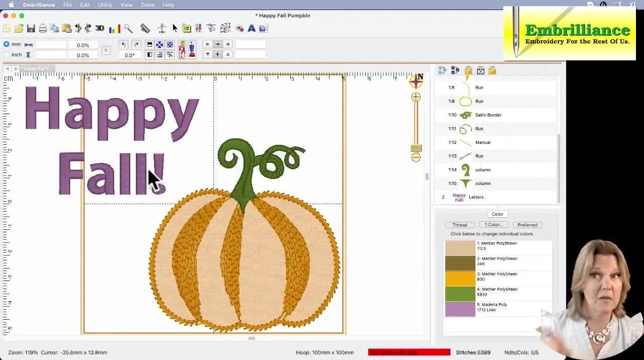Screen dimensions: 644x360
Task: Click the width size input field
Action: (51, 45)
